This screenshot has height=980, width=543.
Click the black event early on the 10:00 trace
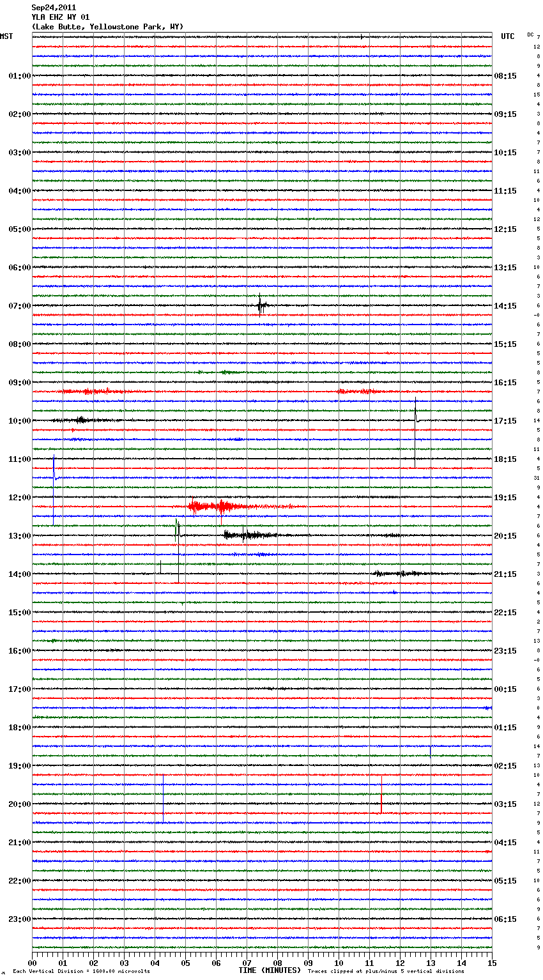coord(81,420)
